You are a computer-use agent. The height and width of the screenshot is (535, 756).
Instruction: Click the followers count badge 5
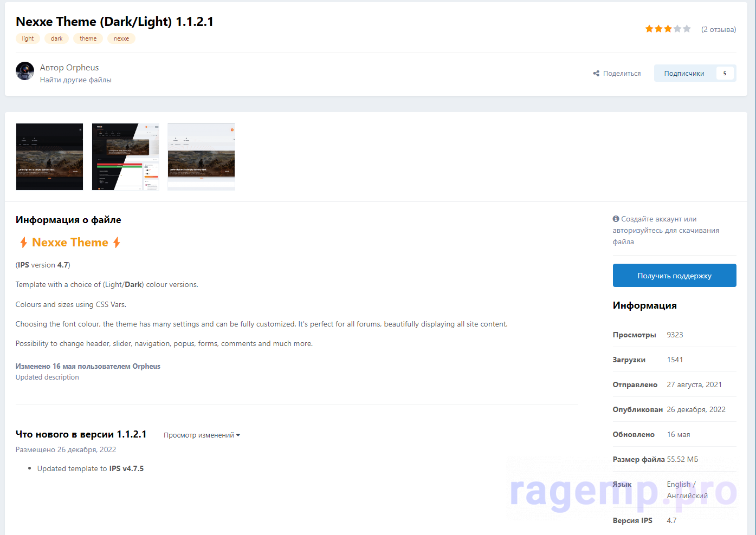[725, 74]
